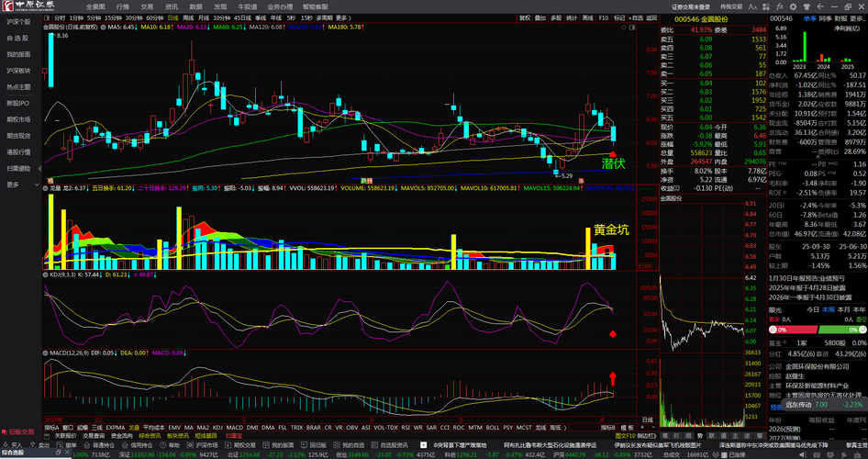Open 扫雷宝 link in bottom tabs

coord(234,436)
